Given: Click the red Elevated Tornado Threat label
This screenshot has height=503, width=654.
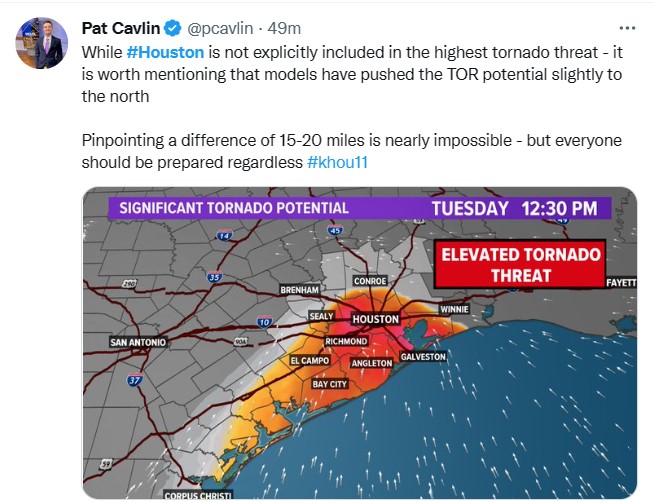Looking at the screenshot, I should [x=520, y=265].
